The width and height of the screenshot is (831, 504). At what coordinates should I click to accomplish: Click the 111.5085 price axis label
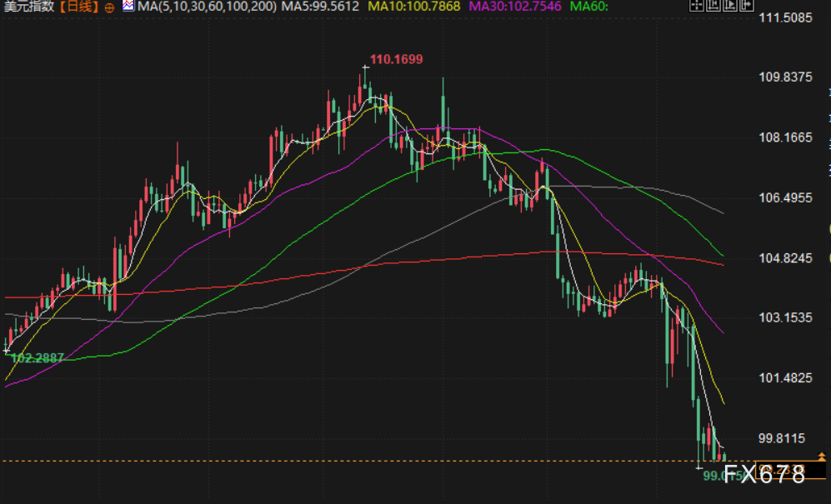[x=785, y=17]
